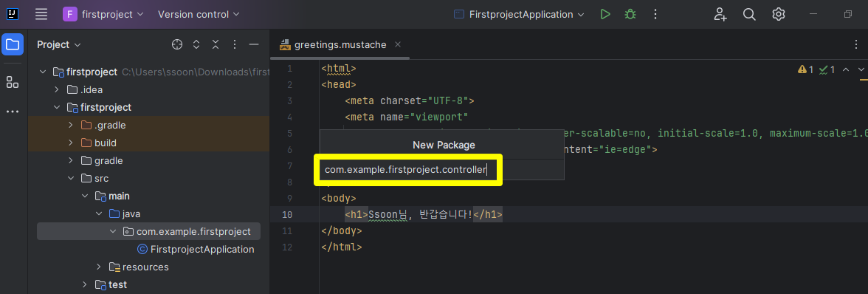
Task: Collapse the src folder
Action: click(x=70, y=178)
